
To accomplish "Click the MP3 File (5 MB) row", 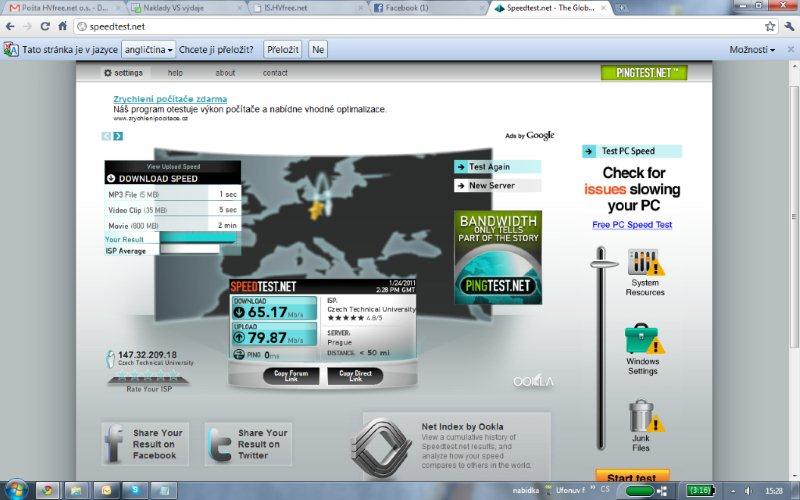I will click(x=172, y=194).
